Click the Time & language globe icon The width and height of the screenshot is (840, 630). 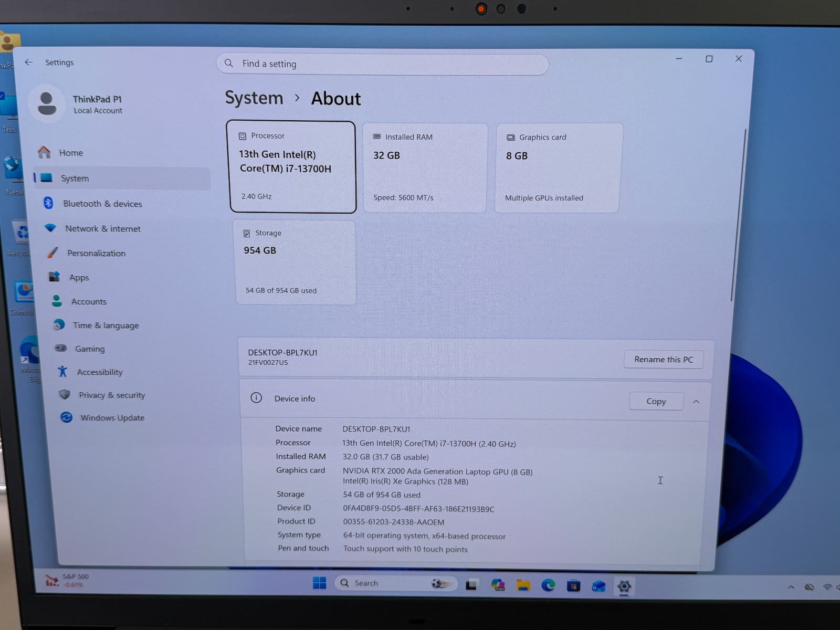pyautogui.click(x=59, y=325)
